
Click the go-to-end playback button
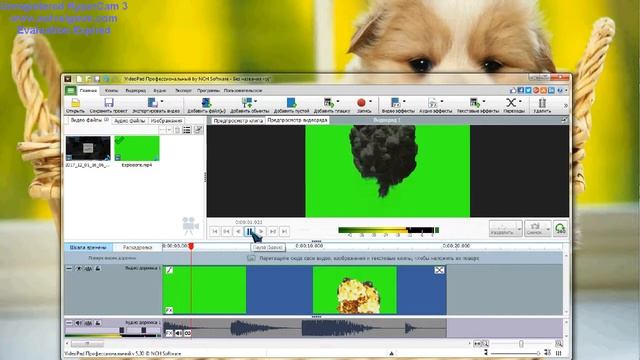tap(284, 231)
